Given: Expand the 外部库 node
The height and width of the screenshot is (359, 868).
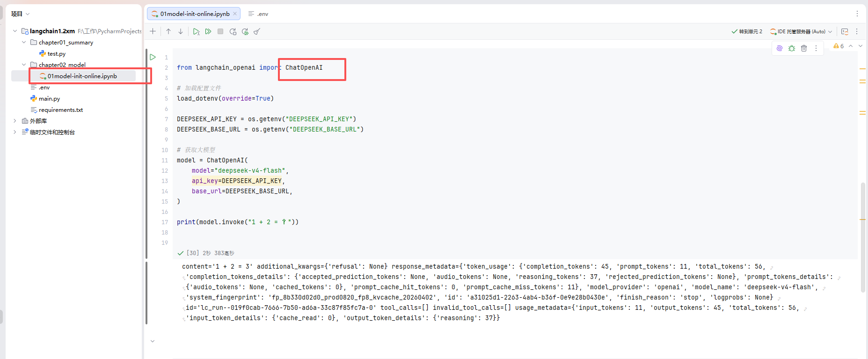Looking at the screenshot, I should click(15, 121).
